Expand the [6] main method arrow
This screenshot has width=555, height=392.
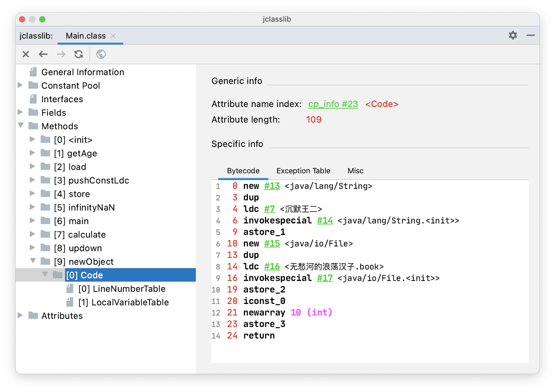click(33, 221)
